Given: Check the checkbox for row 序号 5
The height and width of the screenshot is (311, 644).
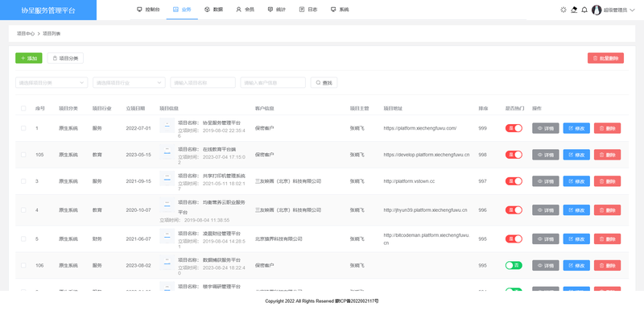Looking at the screenshot, I should (x=23, y=238).
